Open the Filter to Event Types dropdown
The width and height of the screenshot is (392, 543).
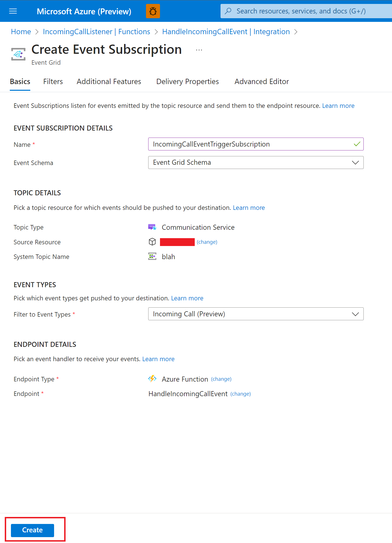point(256,314)
